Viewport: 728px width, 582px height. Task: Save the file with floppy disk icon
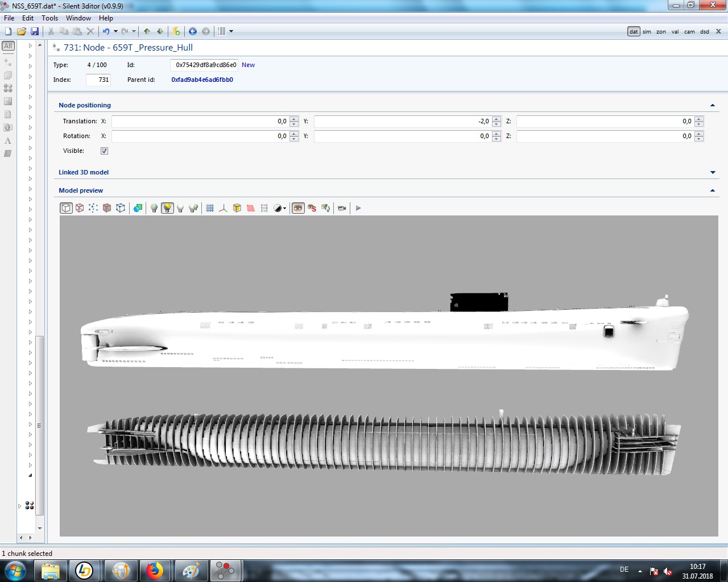pos(35,31)
